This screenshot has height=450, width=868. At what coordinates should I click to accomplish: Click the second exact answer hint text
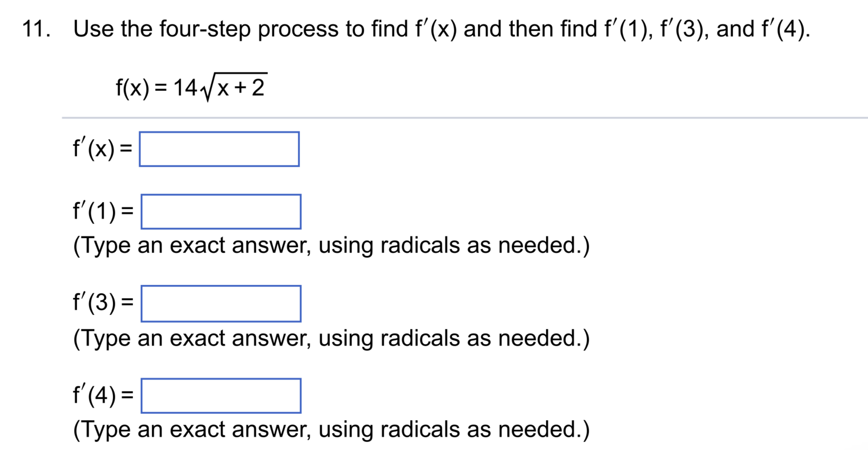pos(332,339)
